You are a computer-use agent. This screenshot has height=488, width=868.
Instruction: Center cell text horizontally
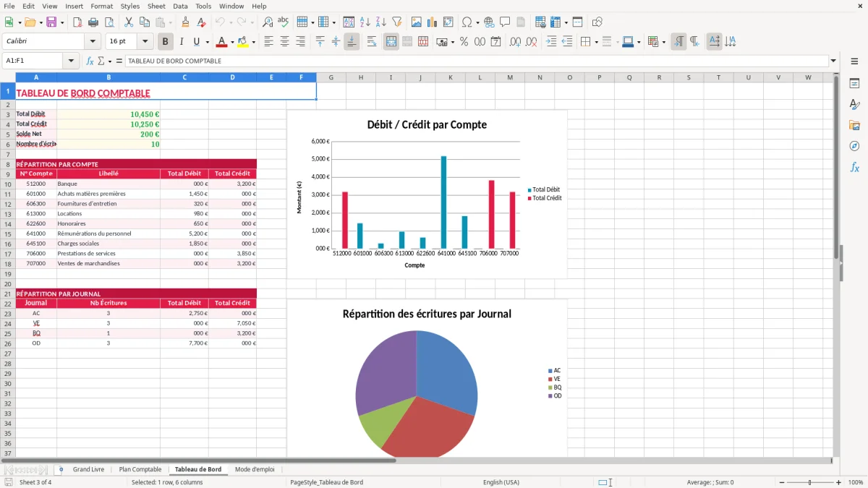[x=284, y=42]
